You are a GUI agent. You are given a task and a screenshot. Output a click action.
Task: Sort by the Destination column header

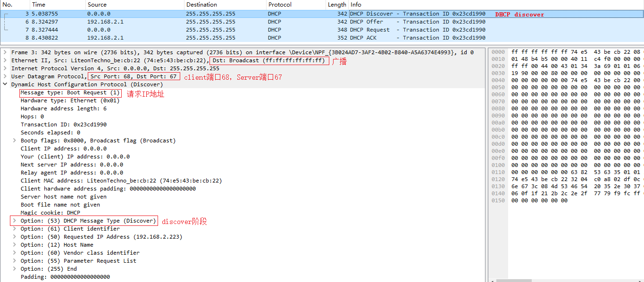click(226, 4)
